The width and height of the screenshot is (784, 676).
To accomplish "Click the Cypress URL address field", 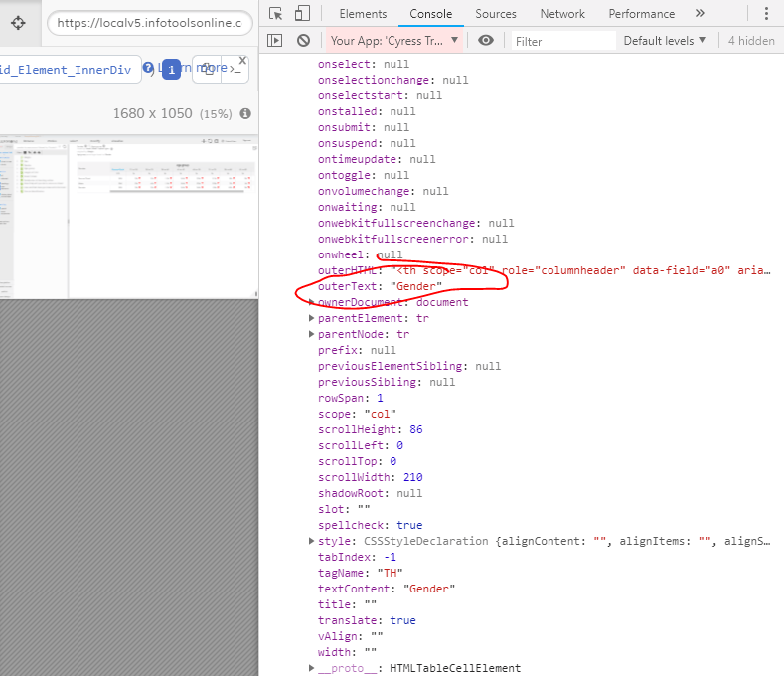I will coord(149,23).
